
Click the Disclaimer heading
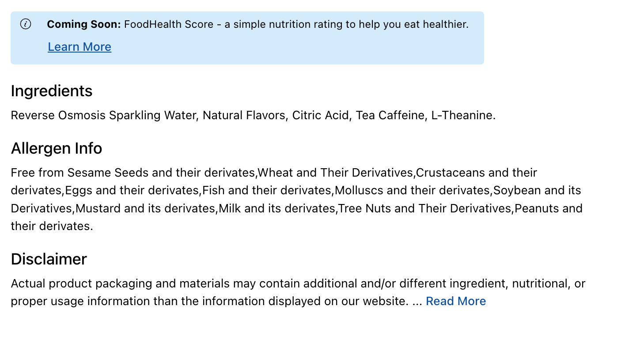tap(49, 259)
